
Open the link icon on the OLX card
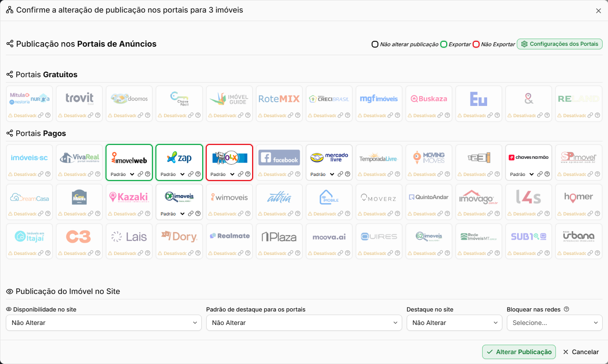pyautogui.click(x=240, y=174)
